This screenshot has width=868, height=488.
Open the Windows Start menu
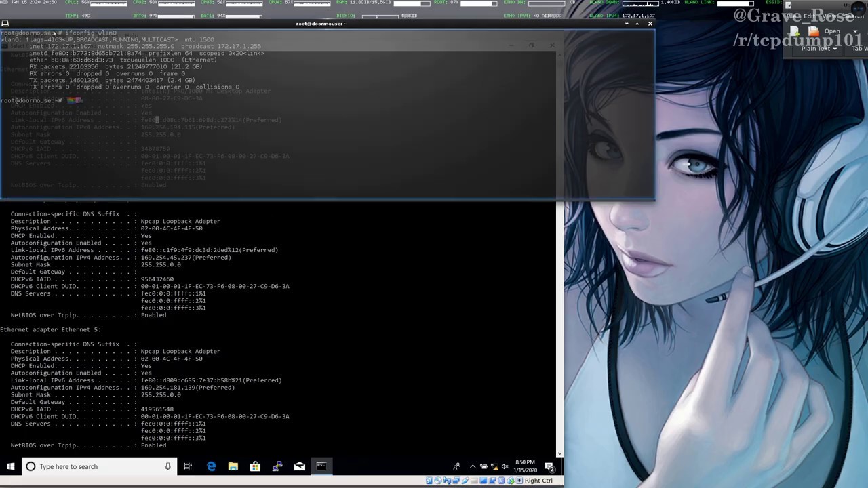(x=11, y=466)
